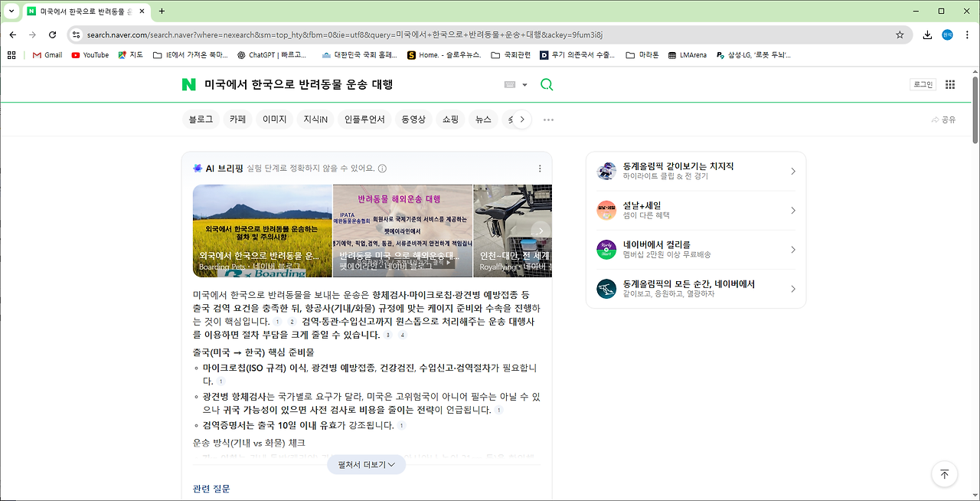Click the browser download icon
The image size is (980, 501).
click(927, 34)
